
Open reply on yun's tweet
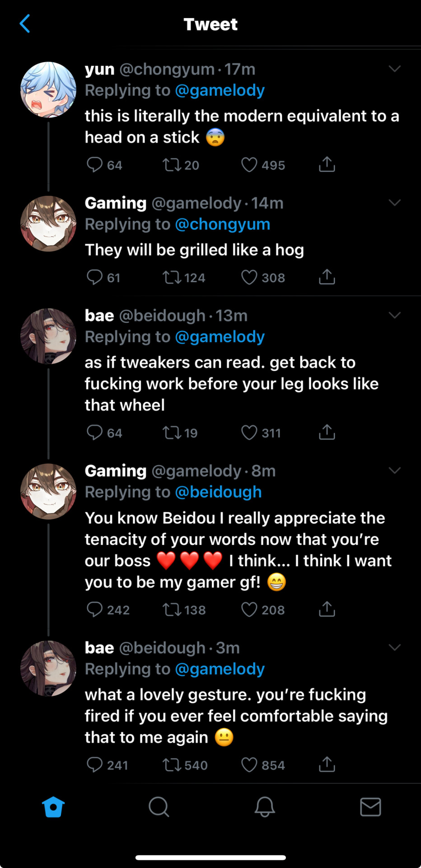(94, 165)
